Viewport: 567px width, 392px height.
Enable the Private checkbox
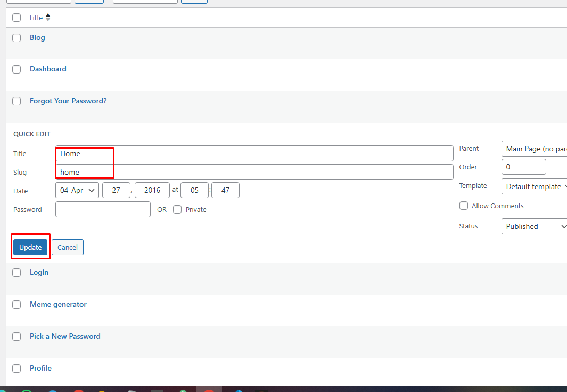(177, 209)
